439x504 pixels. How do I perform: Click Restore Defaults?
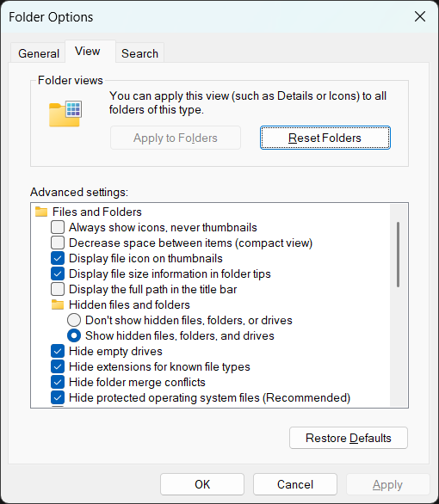coord(349,438)
